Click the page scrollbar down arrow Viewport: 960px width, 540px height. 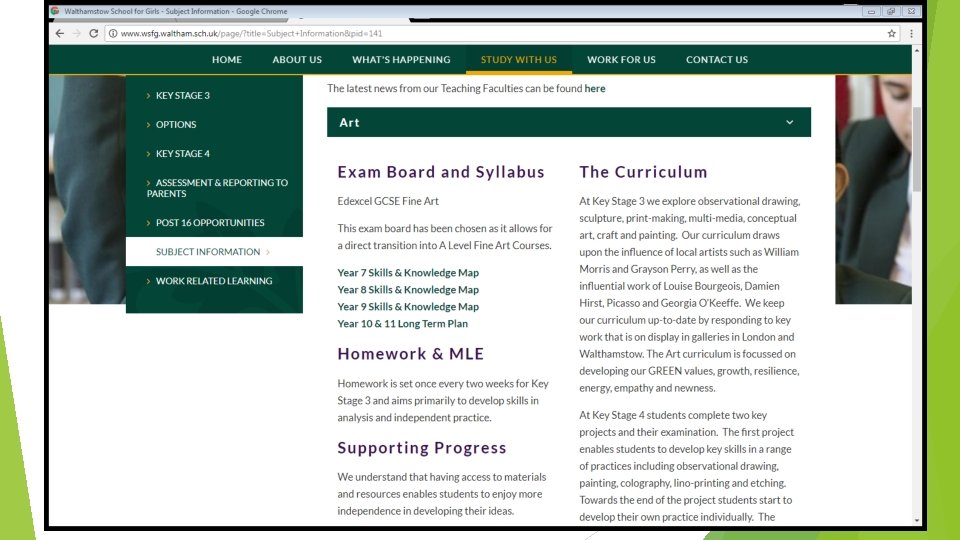pyautogui.click(x=917, y=520)
